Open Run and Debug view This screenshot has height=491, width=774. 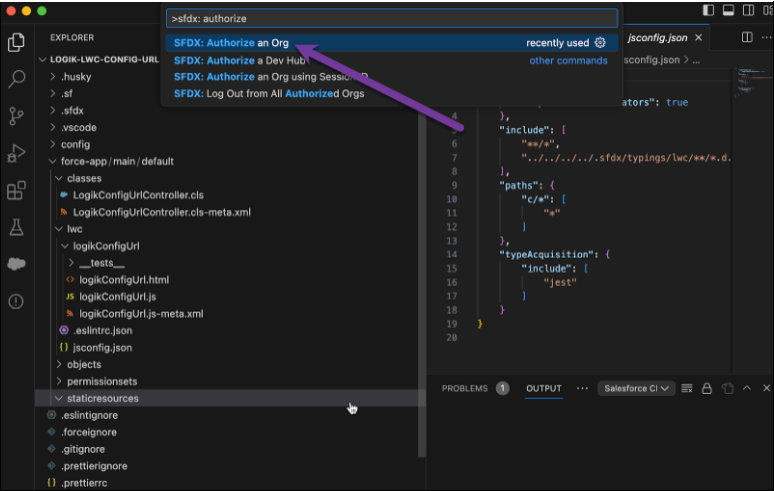(x=16, y=153)
